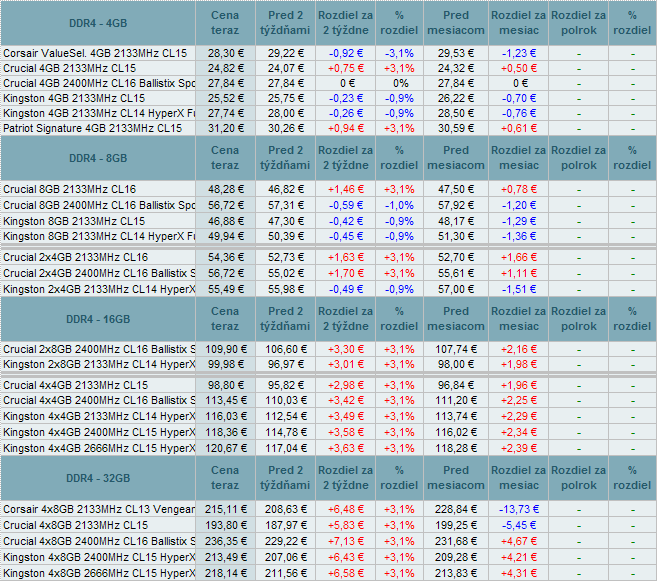This screenshot has height=581, width=657.
Task: Select the 187,97 € two-weeks-ago price
Action: 286,525
